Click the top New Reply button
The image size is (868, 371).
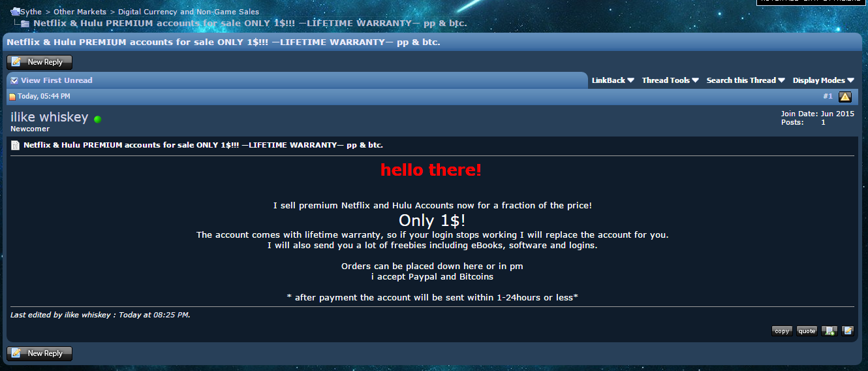coord(39,62)
